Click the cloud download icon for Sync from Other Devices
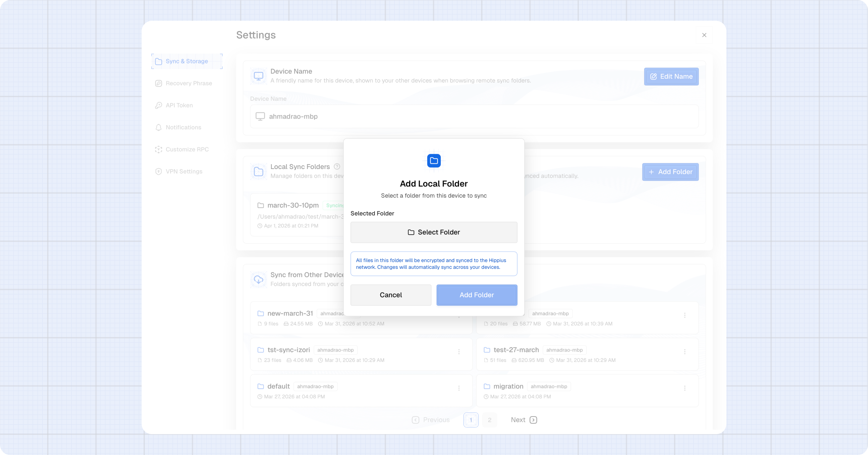Viewport: 868px width, 455px height. pos(259,279)
